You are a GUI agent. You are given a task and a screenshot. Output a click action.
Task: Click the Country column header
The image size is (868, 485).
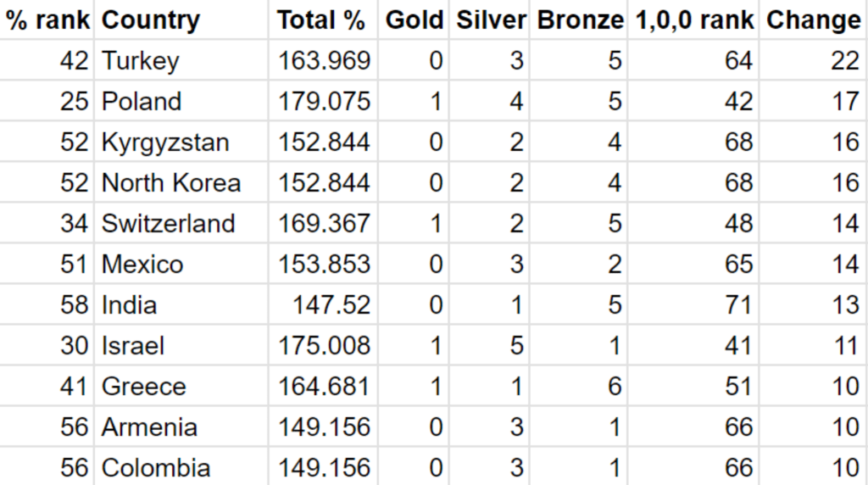pos(151,20)
